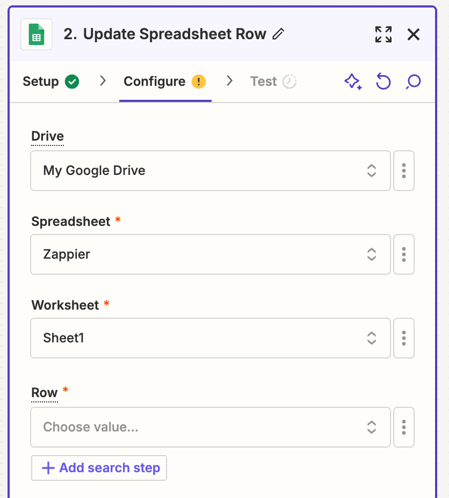This screenshot has width=449, height=498.
Task: Open three-dot menu beside Row field
Action: (404, 427)
